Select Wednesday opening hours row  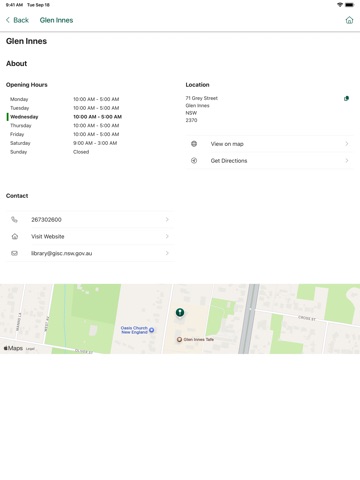click(65, 117)
